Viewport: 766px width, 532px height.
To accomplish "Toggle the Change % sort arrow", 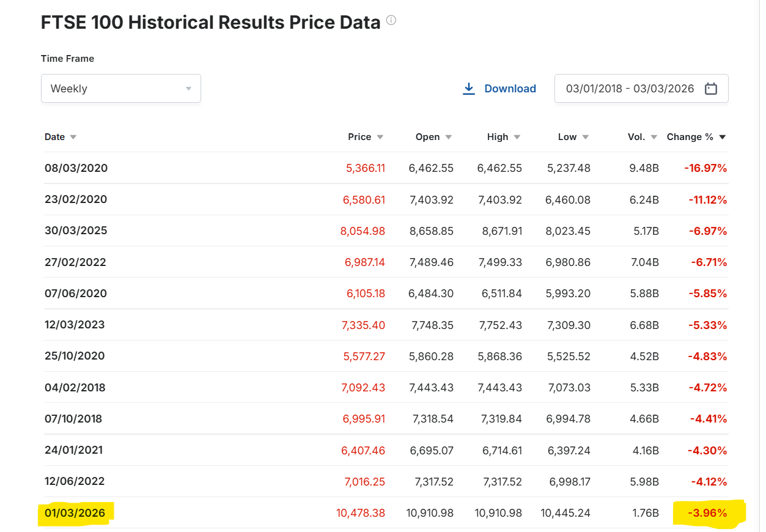I will click(x=722, y=137).
